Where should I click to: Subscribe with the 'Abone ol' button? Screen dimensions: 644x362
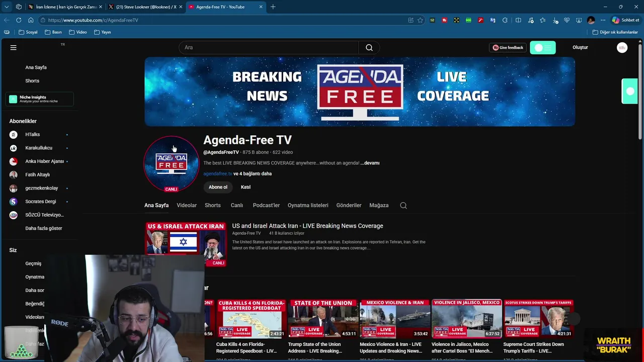click(218, 187)
